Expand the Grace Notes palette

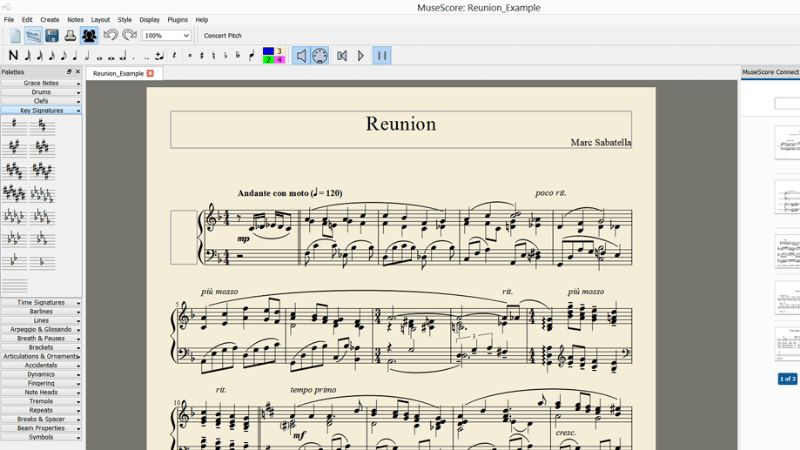(x=41, y=83)
